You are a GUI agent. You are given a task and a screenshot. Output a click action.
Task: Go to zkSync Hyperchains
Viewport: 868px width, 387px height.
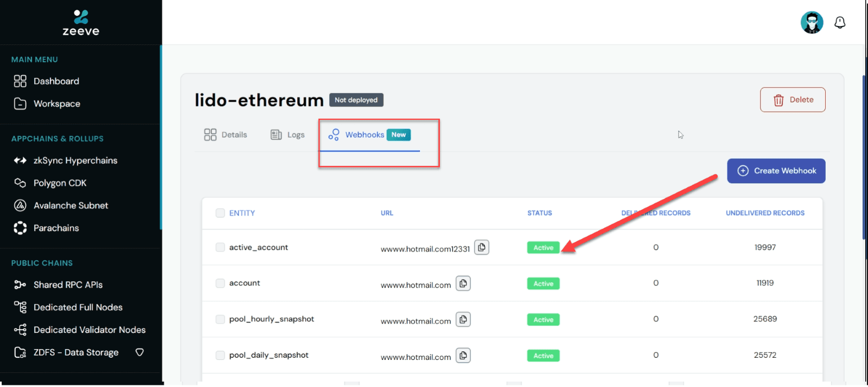66,160
